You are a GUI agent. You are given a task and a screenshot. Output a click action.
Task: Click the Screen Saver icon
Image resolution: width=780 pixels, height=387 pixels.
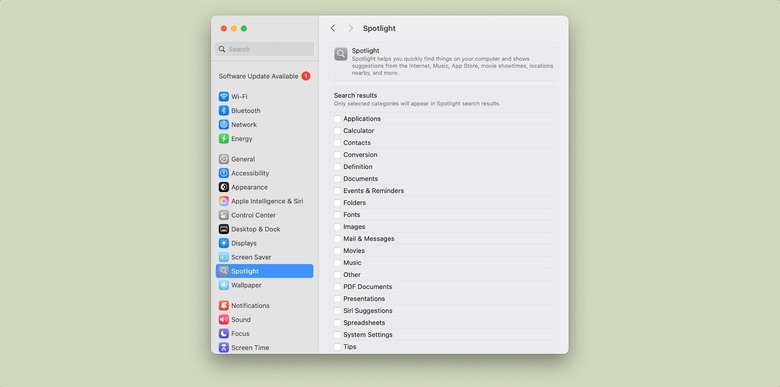[224, 257]
